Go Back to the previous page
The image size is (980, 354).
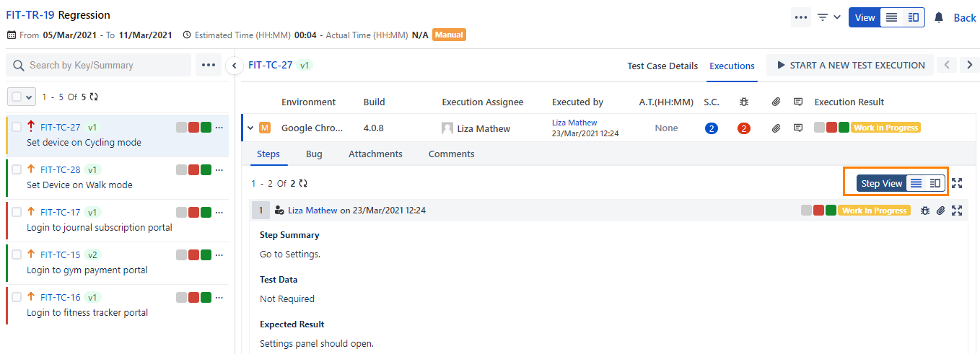tap(965, 17)
